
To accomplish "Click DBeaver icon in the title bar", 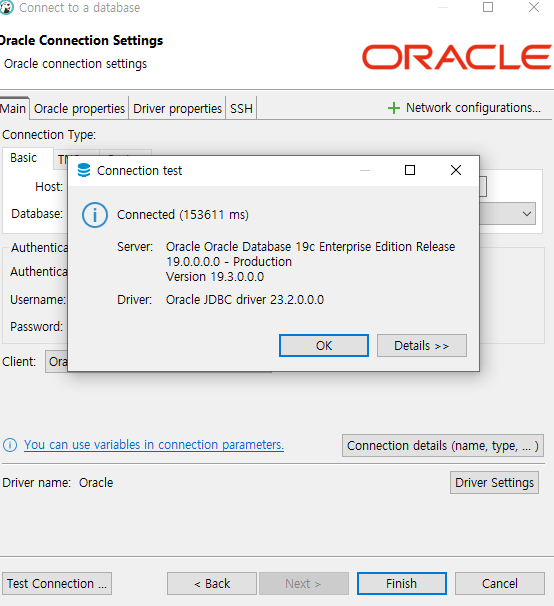I will click(x=6, y=7).
